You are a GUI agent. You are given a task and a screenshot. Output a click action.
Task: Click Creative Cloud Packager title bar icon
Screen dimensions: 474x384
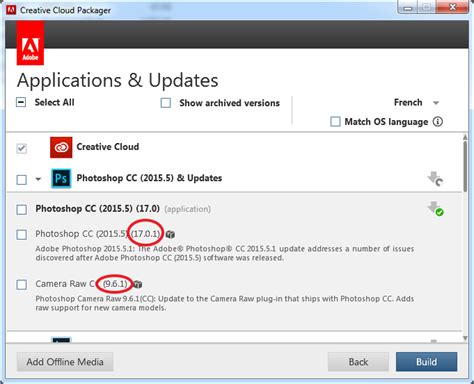click(x=11, y=10)
